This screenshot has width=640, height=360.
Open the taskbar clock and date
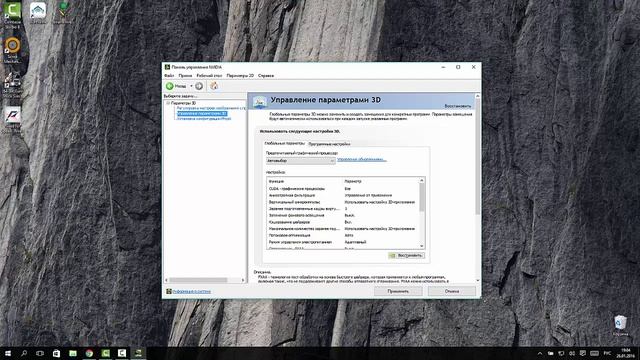coord(625,353)
